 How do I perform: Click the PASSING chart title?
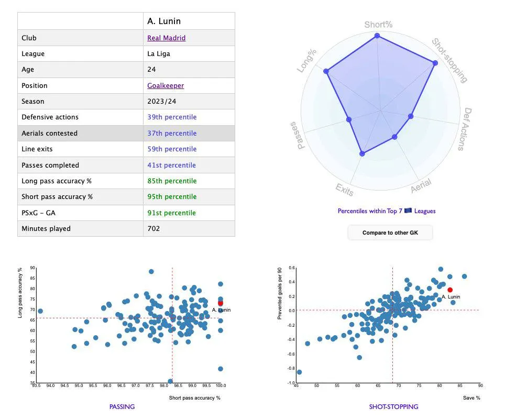coord(122,406)
